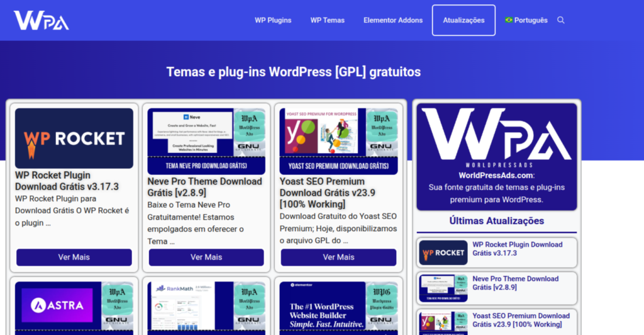This screenshot has width=644, height=335.
Task: Click Neve Pro excerpt 'Baixe o Tema Neve Pro'
Action: click(189, 205)
